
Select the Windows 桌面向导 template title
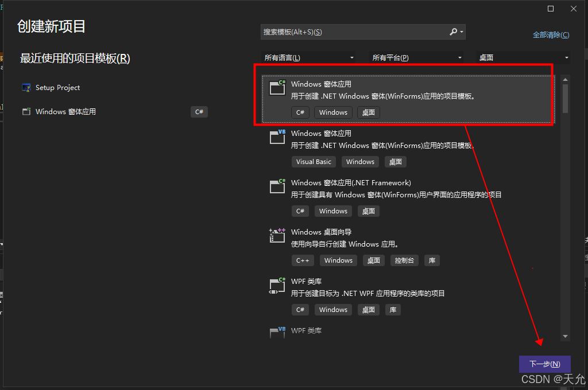pos(322,232)
